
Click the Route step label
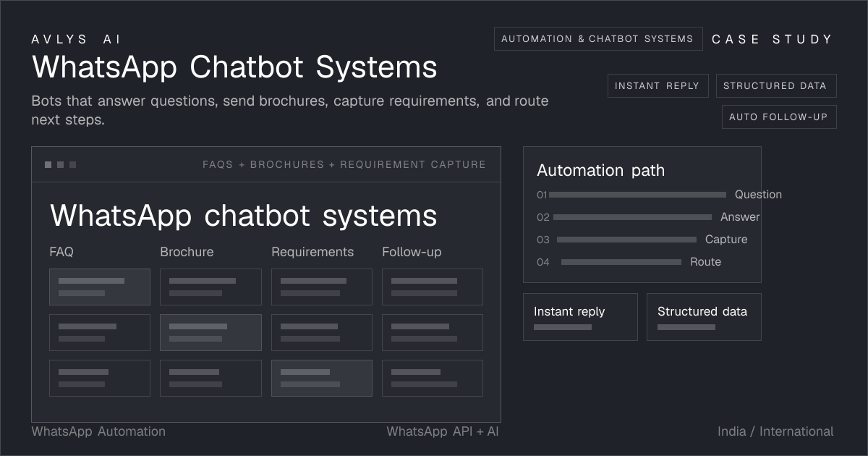pyautogui.click(x=705, y=262)
